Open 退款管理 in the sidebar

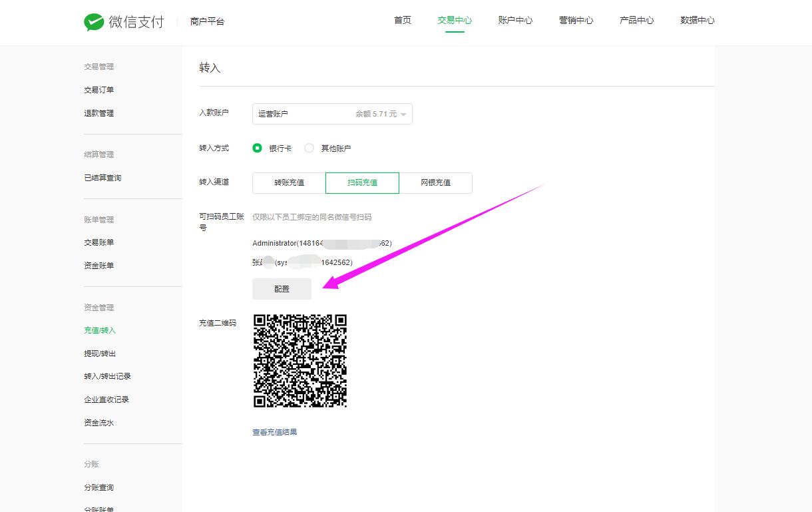click(x=99, y=113)
